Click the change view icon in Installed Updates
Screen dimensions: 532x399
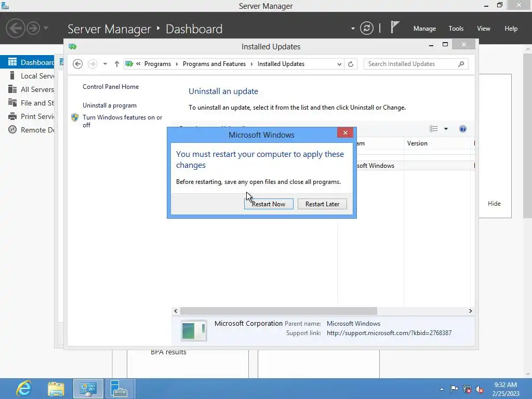tap(433, 129)
